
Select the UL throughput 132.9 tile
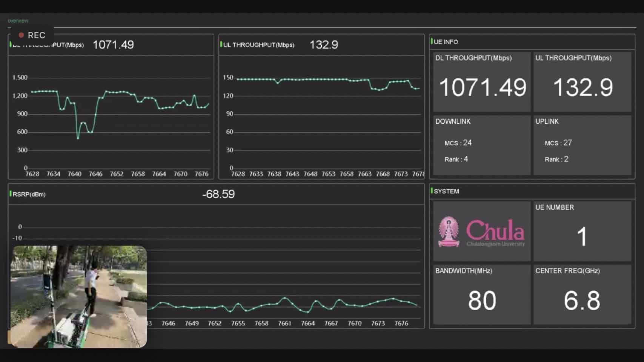pos(582,81)
